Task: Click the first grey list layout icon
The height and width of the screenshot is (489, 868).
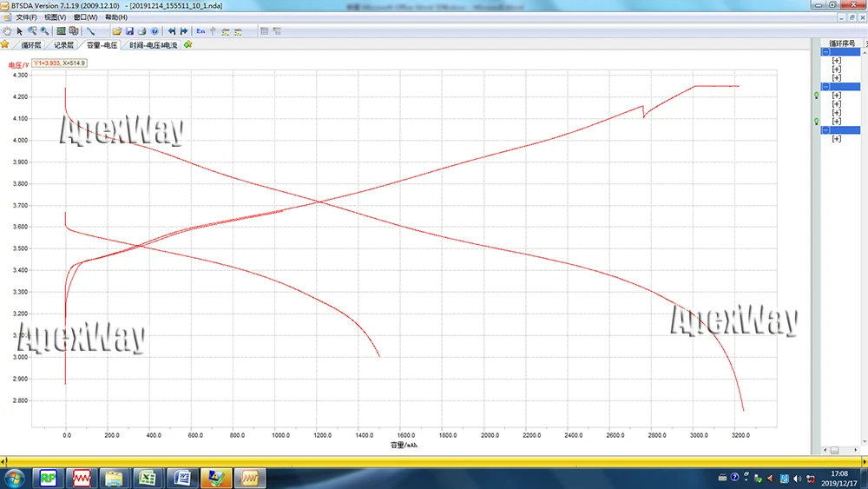Action: tap(264, 31)
